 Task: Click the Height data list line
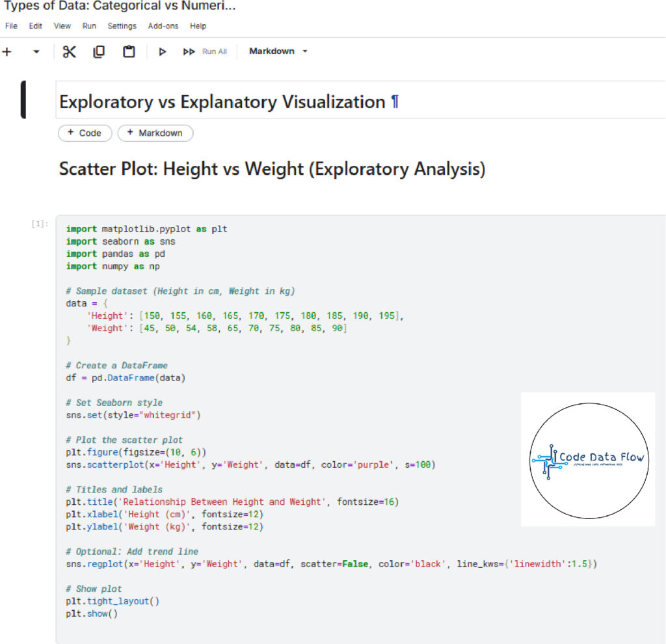pos(245,315)
